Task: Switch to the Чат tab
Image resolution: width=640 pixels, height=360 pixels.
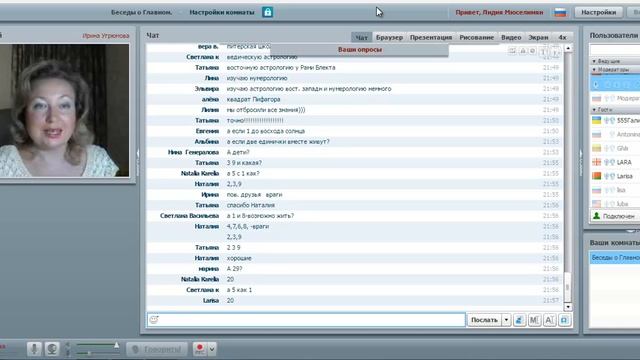Action: pyautogui.click(x=361, y=37)
